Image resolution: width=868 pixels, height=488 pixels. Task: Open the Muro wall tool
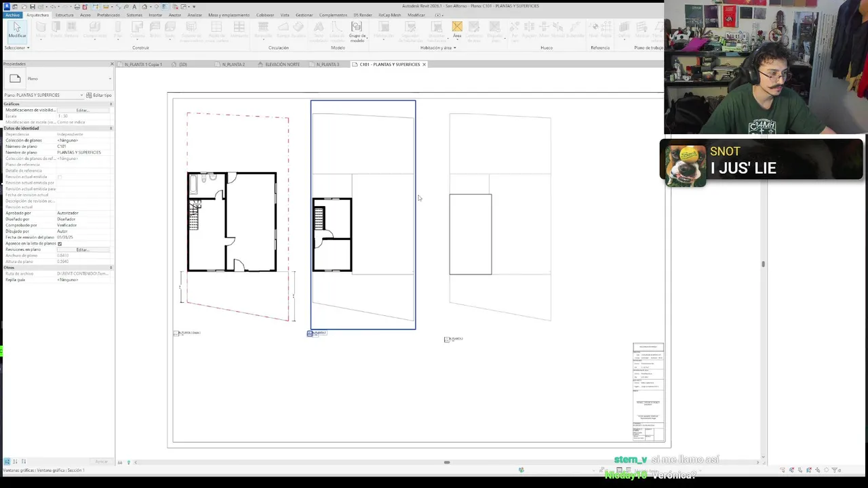click(41, 30)
